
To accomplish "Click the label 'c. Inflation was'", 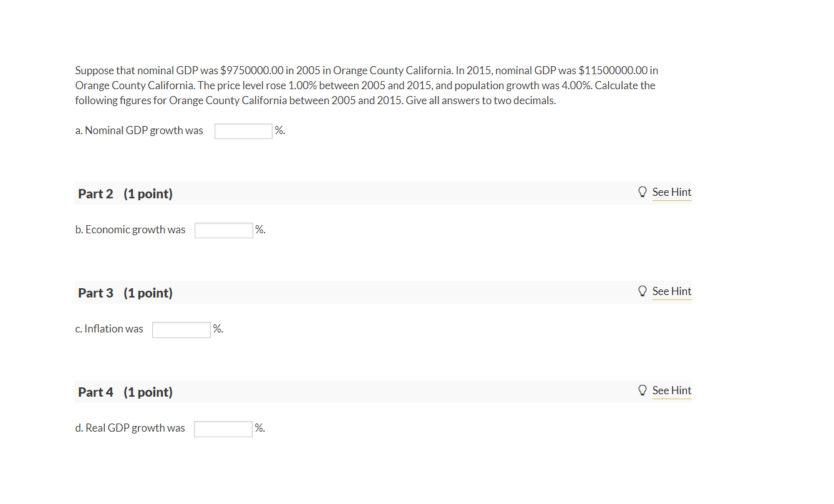I will coord(109,329).
